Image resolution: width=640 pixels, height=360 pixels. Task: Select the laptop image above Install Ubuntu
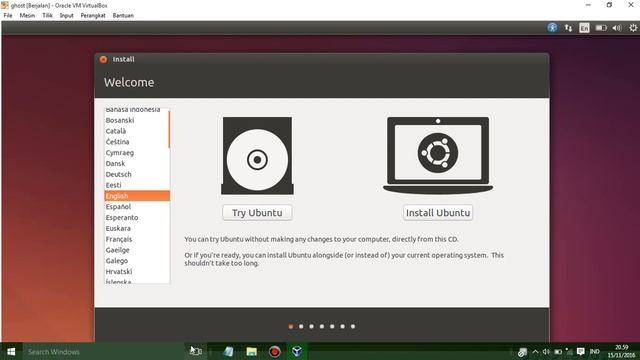[438, 156]
